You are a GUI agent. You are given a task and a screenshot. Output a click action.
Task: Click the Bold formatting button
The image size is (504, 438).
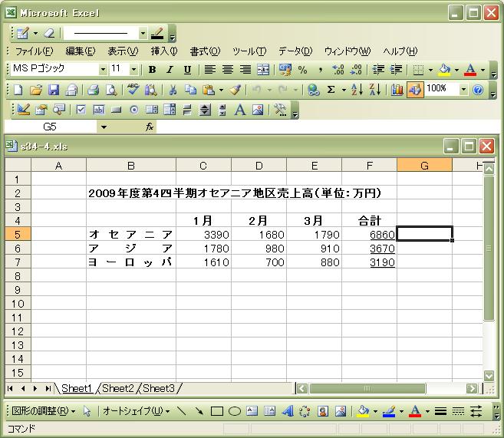pos(153,69)
